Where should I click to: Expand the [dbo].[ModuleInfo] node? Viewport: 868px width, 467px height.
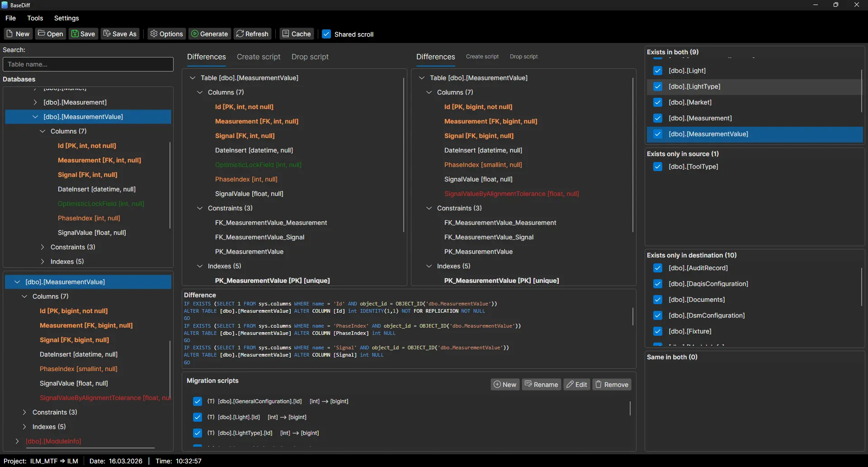(x=17, y=441)
